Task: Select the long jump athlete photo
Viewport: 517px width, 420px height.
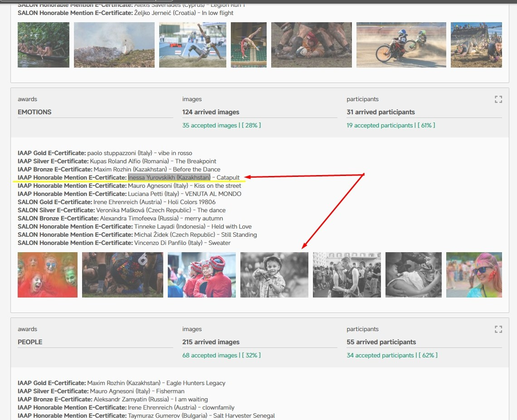Action: [x=192, y=45]
